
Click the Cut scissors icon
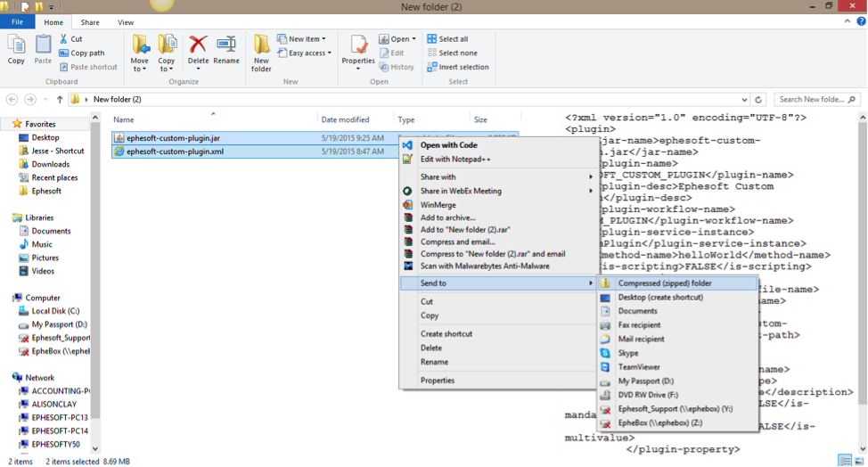(x=63, y=38)
